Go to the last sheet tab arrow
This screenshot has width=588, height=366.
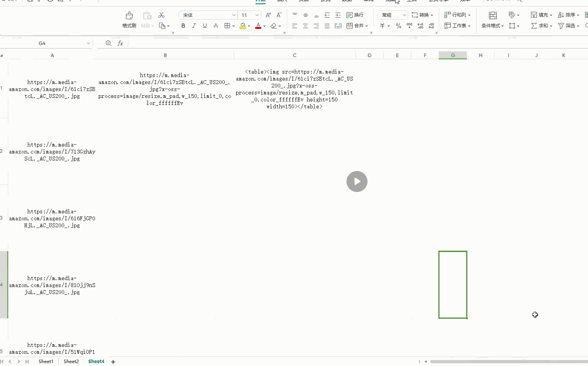point(27,362)
